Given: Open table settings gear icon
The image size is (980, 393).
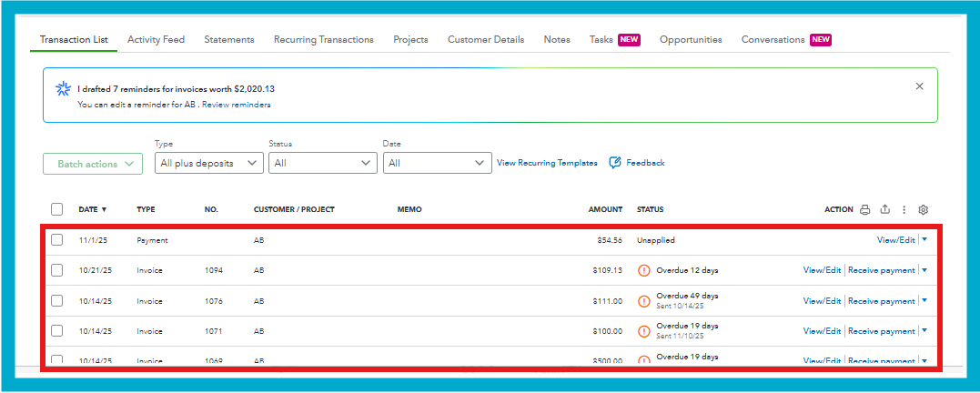Looking at the screenshot, I should pyautogui.click(x=923, y=210).
